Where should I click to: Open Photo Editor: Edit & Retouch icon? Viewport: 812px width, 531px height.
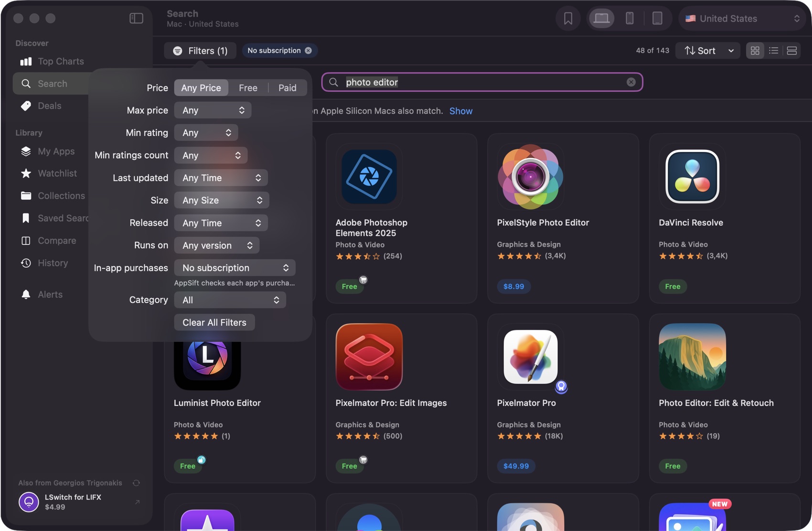692,357
